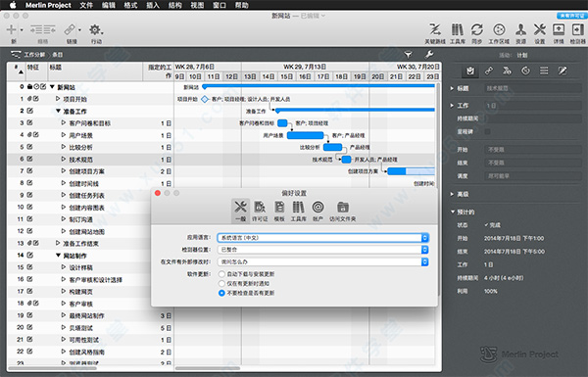Open the 资源 resources toolbar icon
The width and height of the screenshot is (588, 377).
(520, 29)
